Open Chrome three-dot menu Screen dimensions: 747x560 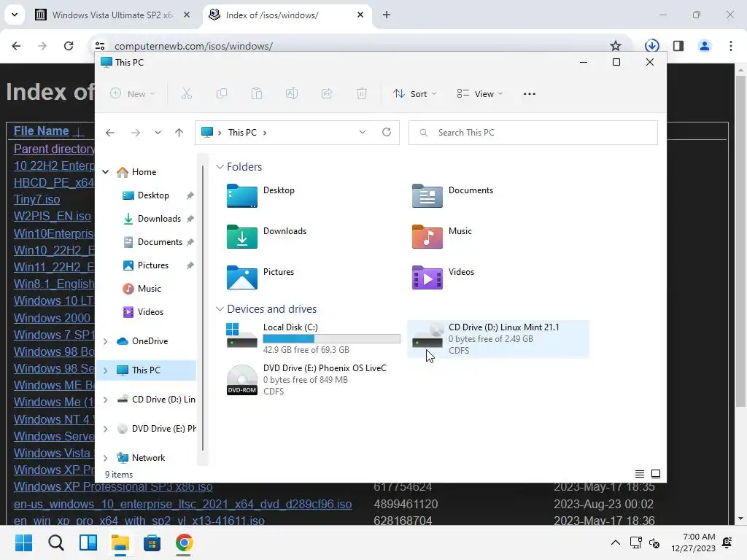pyautogui.click(x=731, y=46)
